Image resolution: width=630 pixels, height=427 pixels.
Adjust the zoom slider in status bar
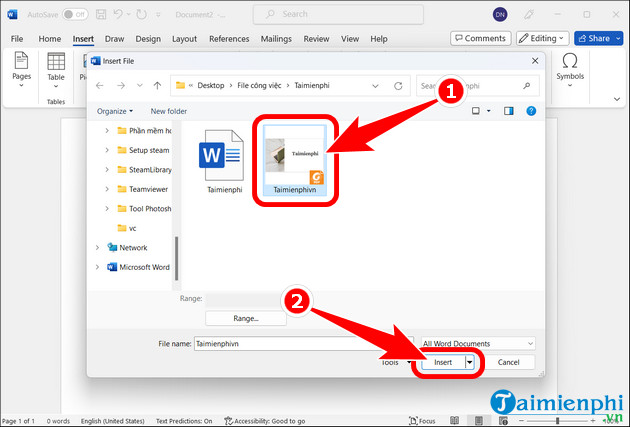click(557, 421)
